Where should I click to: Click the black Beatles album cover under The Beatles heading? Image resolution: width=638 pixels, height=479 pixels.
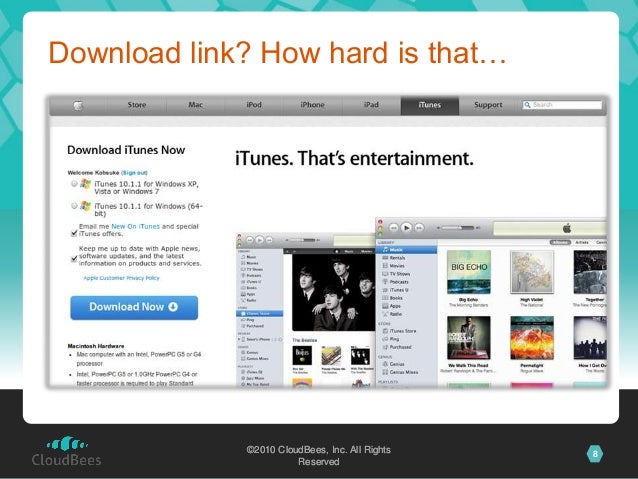click(302, 356)
